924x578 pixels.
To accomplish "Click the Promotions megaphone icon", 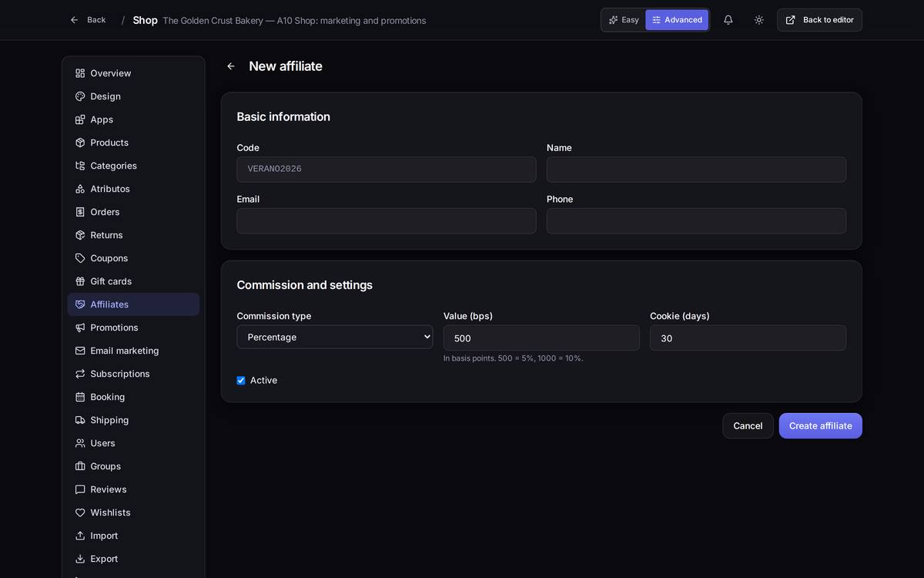I will [x=80, y=328].
